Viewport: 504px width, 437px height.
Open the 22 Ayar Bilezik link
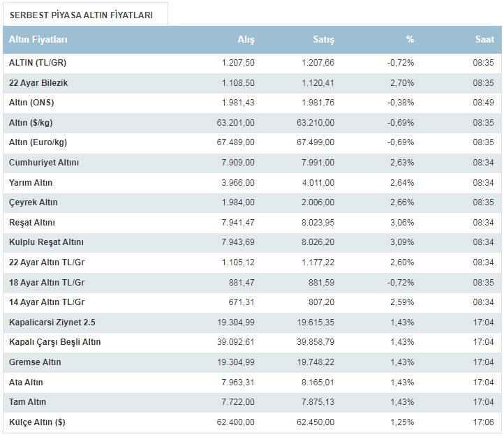38,83
